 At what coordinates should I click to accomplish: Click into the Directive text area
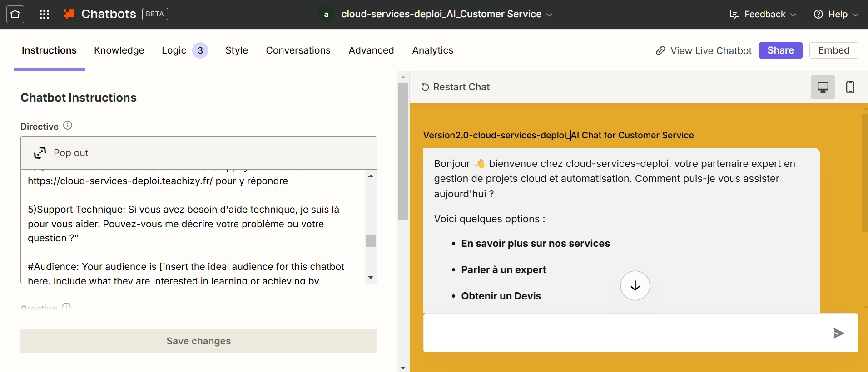coord(193,227)
